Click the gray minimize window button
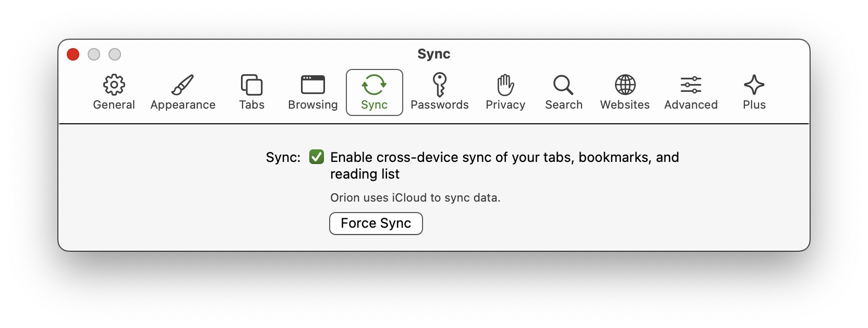This screenshot has width=868, height=328. pos(94,54)
